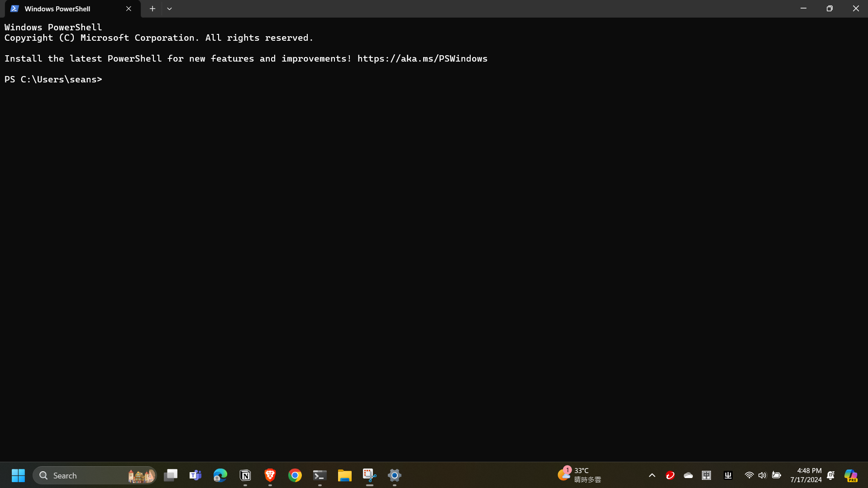This screenshot has width=868, height=488.
Task: Click the PS C:\Users\seans> prompt line
Action: coord(53,79)
